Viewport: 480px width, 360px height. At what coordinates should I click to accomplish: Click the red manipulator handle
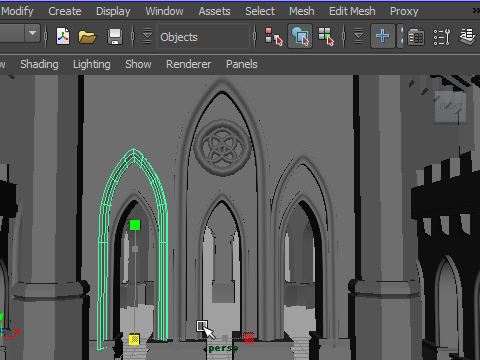(249, 338)
